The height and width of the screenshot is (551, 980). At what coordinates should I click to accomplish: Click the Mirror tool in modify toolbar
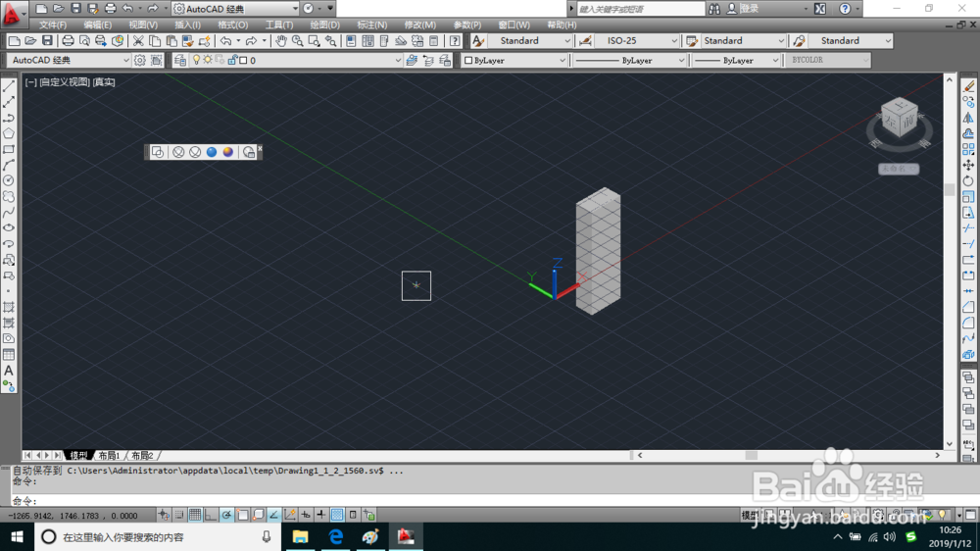click(x=968, y=118)
